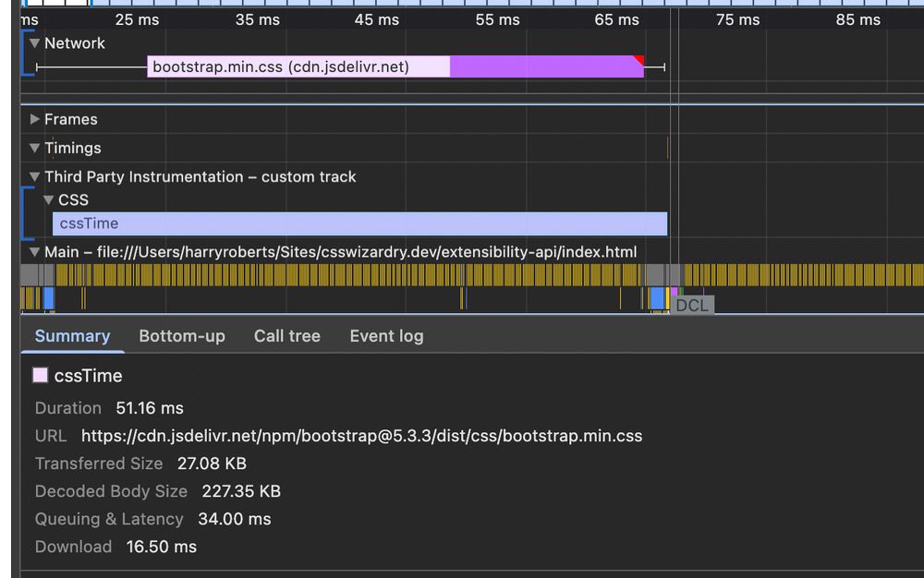
Task: Click the cssTime heading in Summary
Action: (x=89, y=376)
